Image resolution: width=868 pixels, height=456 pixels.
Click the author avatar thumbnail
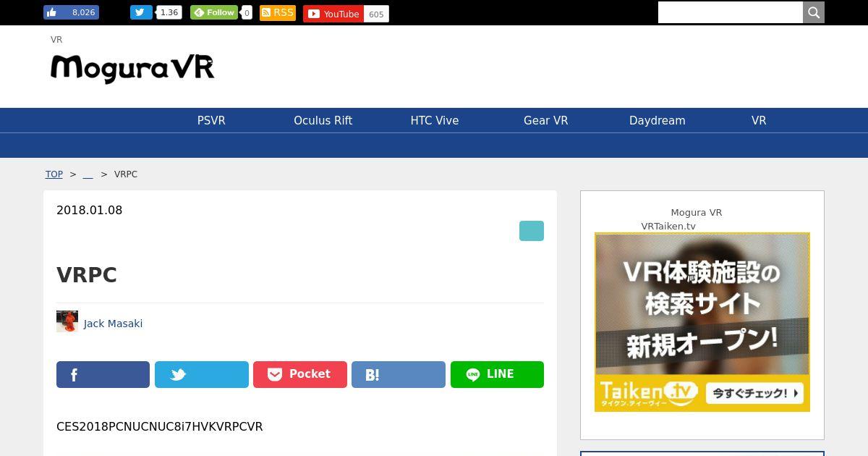point(67,321)
